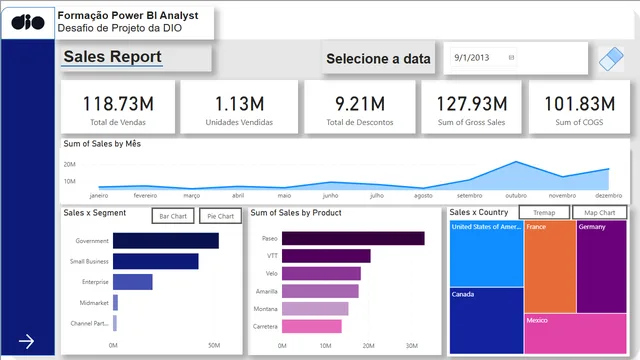This screenshot has width=640, height=360.
Task: Click the Amarilla product bar
Action: pos(320,291)
